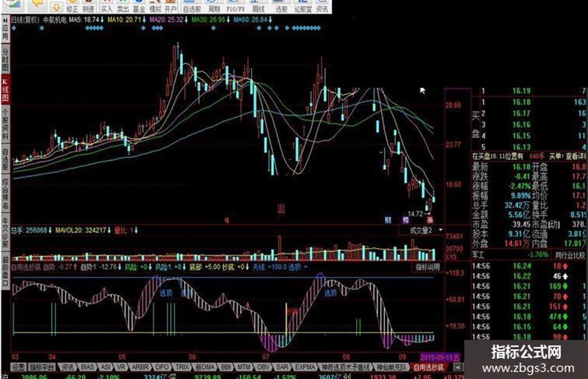This screenshot has width=588, height=379.
Task: Switch to the 资讯 indicator tab
Action: (68, 367)
